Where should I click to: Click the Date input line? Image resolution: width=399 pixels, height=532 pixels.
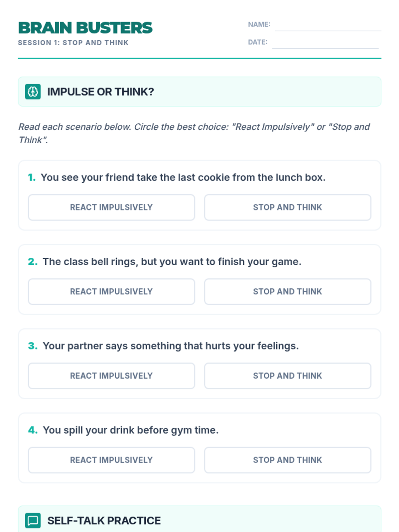325,44
